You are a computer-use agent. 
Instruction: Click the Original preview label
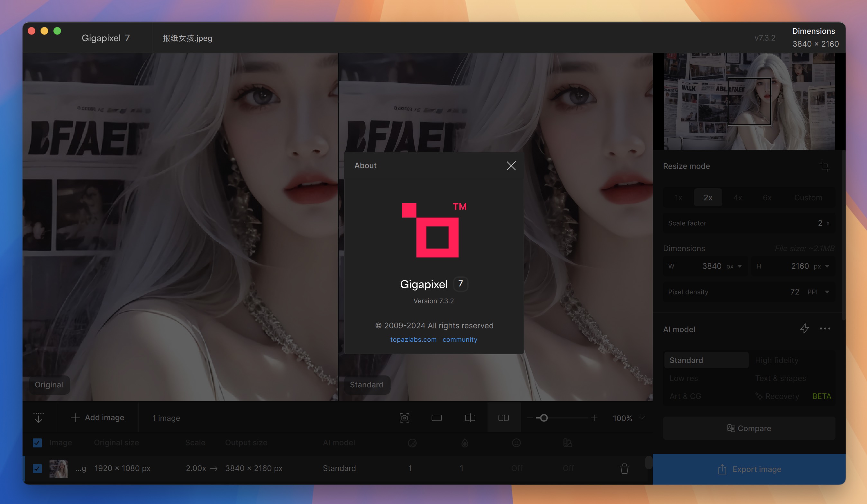click(x=49, y=384)
